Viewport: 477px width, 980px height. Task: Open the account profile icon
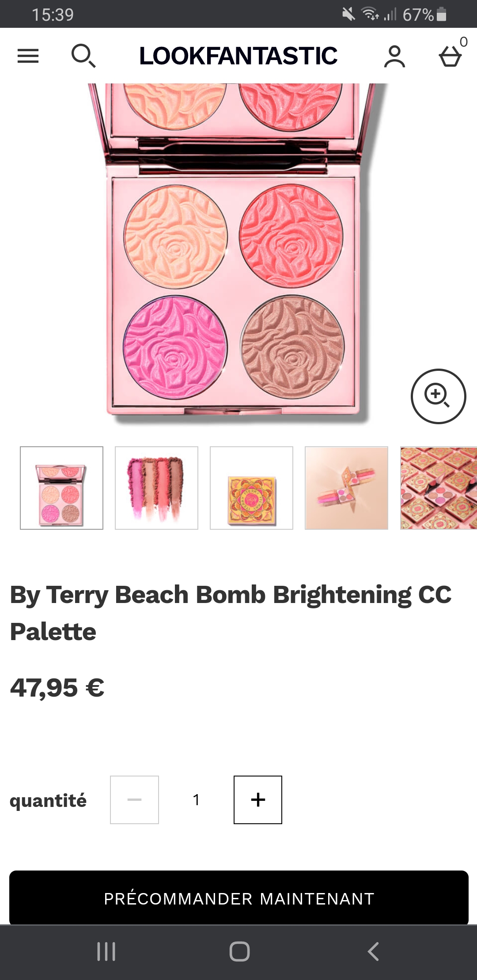pyautogui.click(x=394, y=57)
